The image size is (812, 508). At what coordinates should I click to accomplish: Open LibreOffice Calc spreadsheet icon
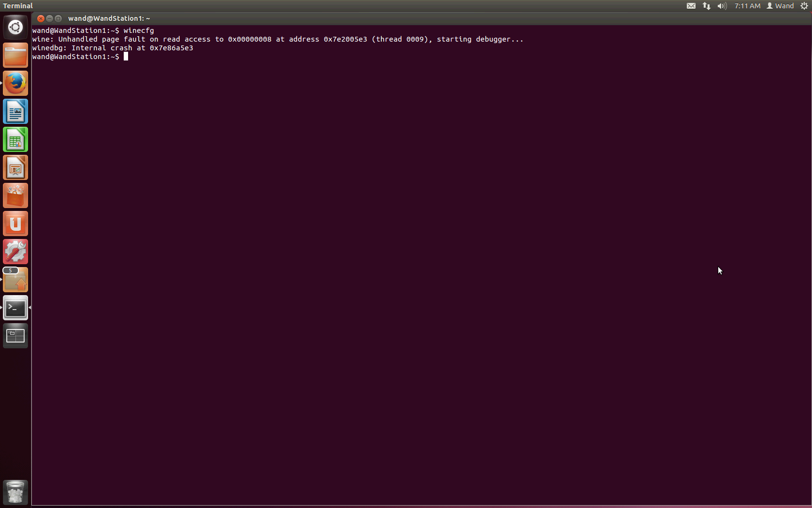(15, 139)
